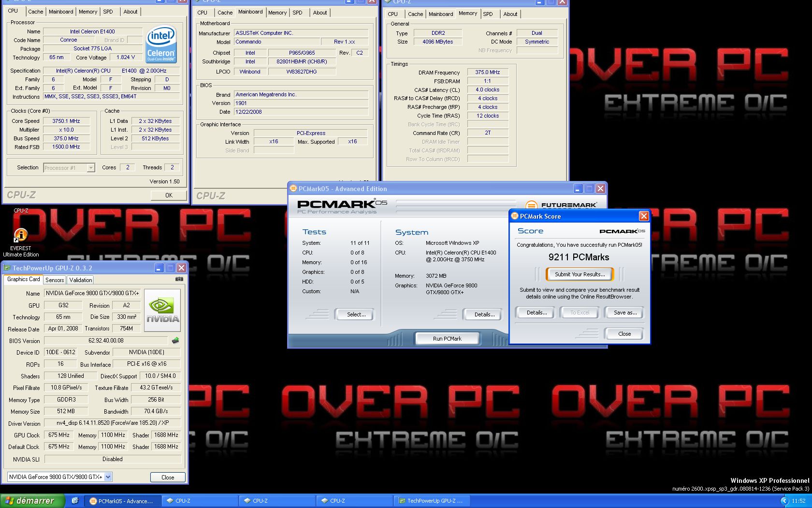Click the Command Rate 2T value
Screen dimensions: 812x508
pyautogui.click(x=487, y=133)
